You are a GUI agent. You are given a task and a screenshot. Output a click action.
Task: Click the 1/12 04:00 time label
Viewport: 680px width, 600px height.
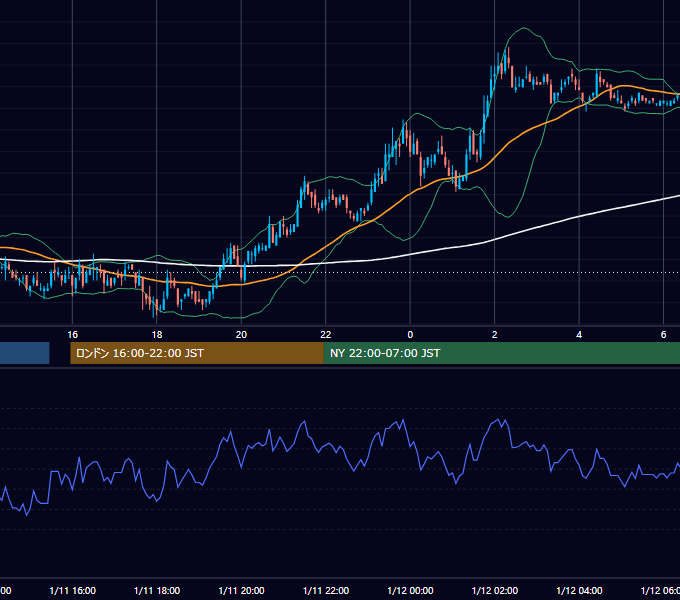tap(579, 591)
